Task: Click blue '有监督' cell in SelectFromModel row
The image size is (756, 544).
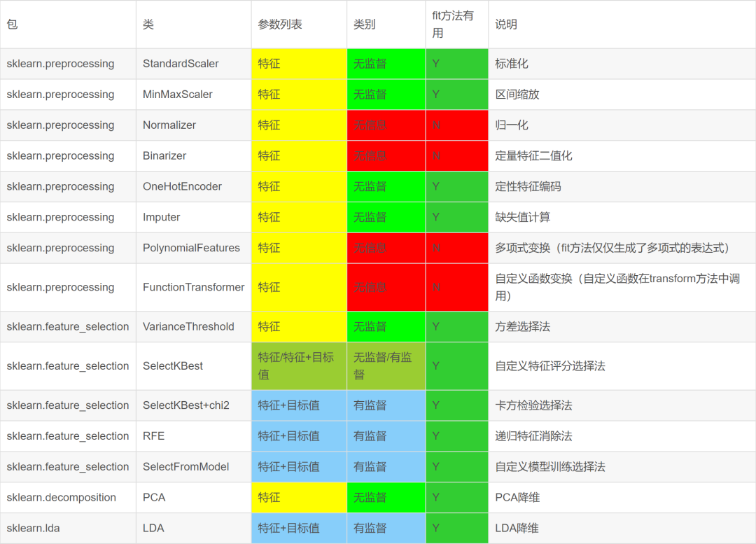Action: tap(386, 467)
